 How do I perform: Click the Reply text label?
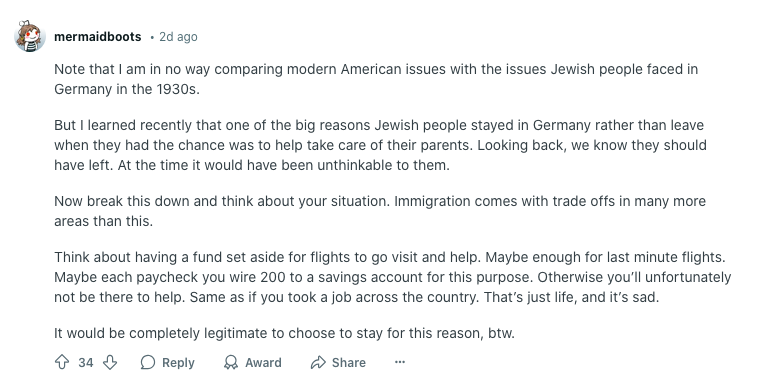pos(178,363)
